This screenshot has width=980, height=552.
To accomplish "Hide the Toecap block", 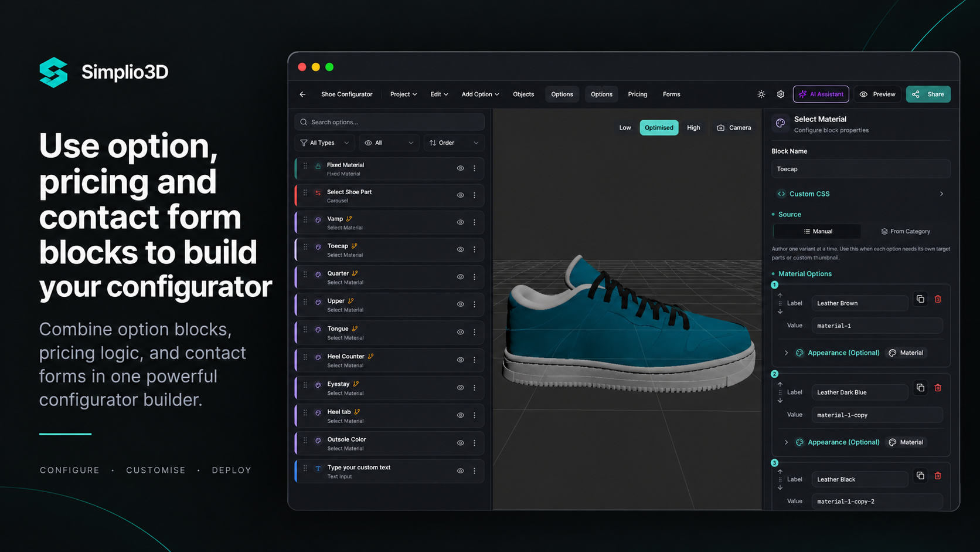I will tap(461, 249).
